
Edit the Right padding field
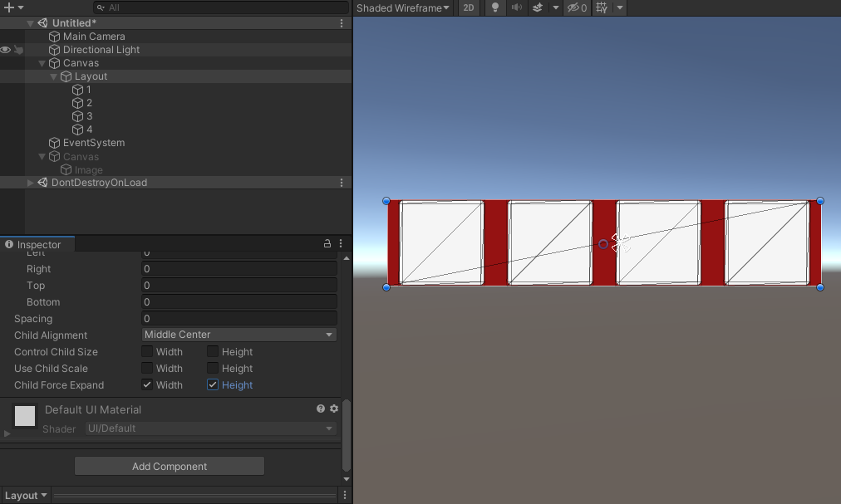pyautogui.click(x=239, y=269)
